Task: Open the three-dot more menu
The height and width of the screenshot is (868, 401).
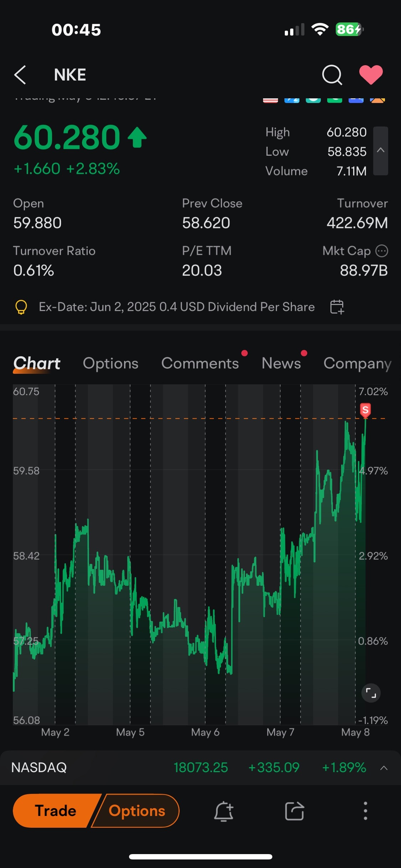Action: [x=365, y=811]
